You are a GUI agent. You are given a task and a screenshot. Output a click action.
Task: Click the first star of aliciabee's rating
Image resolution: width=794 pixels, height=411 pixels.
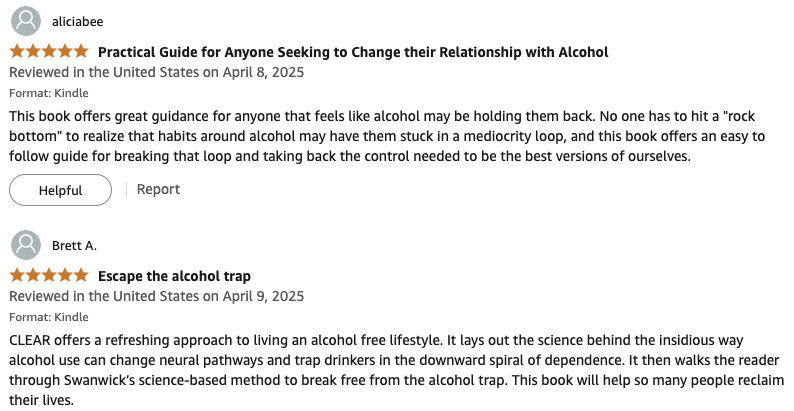tap(17, 51)
